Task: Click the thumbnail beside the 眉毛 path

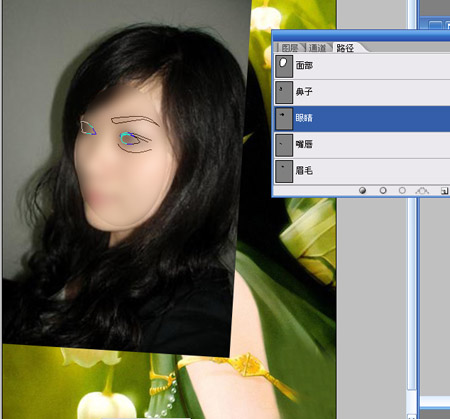Action: [284, 171]
